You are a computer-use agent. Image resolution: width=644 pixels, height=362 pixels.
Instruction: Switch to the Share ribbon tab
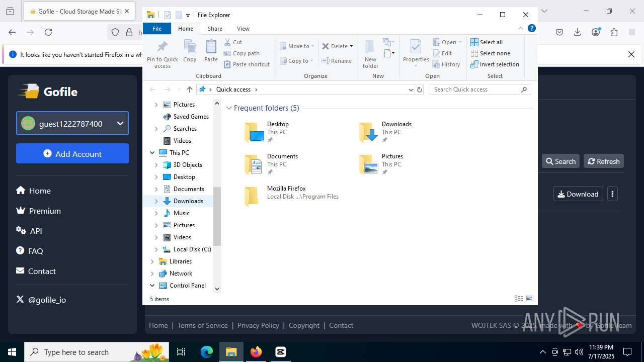[x=215, y=29]
